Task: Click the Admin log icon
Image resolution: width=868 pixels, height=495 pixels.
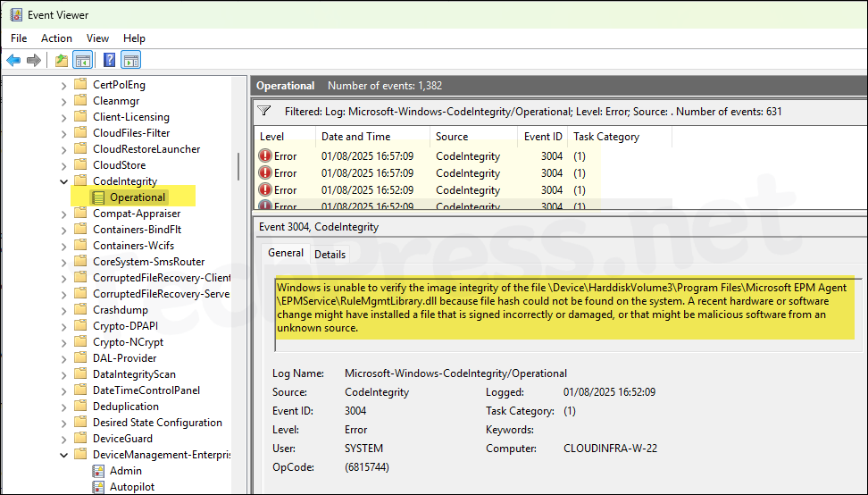Action: [x=98, y=471]
